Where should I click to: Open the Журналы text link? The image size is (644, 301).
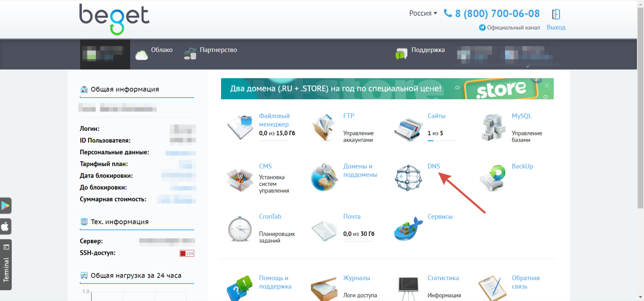pos(356,278)
